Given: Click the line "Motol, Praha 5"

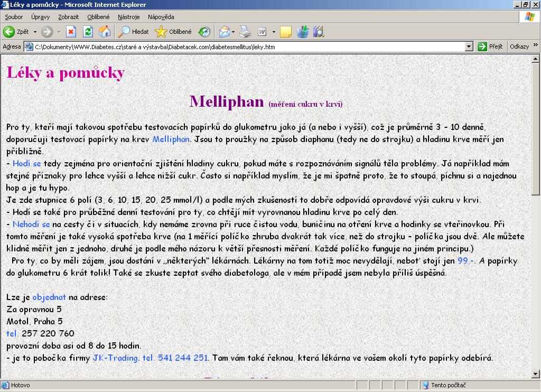Looking at the screenshot, I should pyautogui.click(x=34, y=321).
